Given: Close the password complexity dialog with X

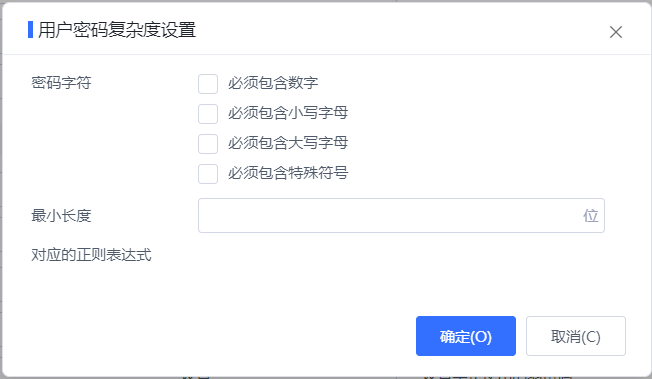Looking at the screenshot, I should coord(615,32).
